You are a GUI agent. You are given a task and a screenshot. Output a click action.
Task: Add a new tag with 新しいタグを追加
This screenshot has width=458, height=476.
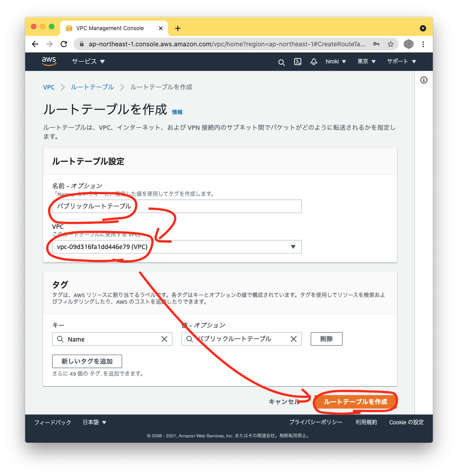pos(87,361)
